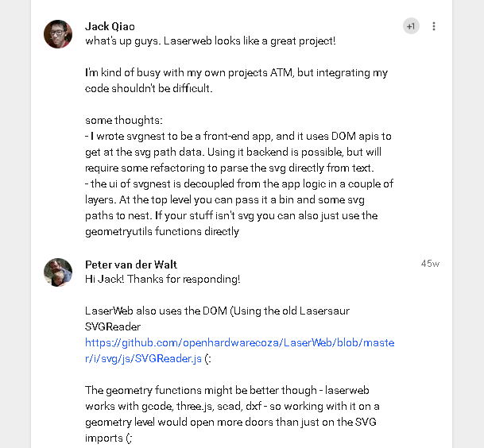Click the gray page margin right of comments
Screen dimensions: 484x448
468,224
